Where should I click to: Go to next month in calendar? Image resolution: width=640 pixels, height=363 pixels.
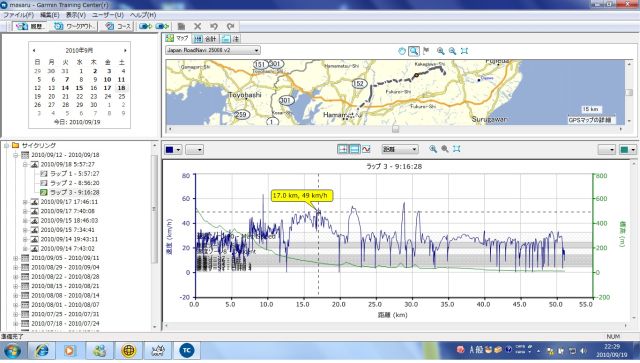point(125,51)
